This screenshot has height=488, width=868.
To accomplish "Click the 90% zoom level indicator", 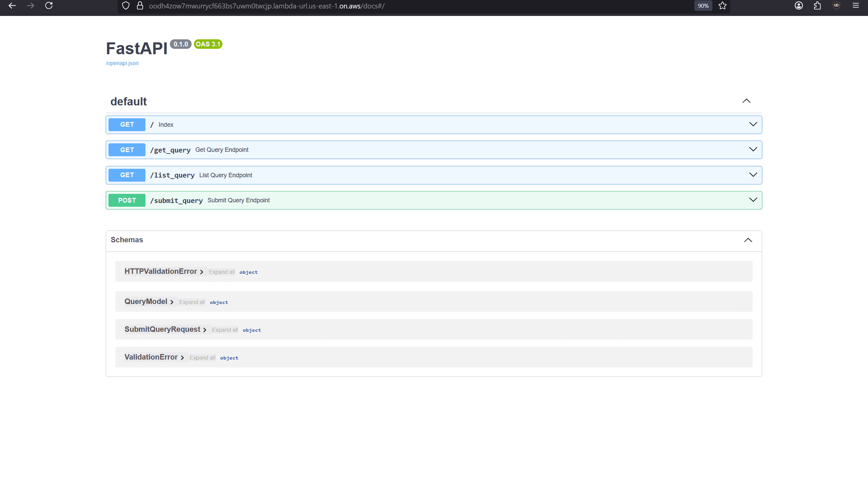I will (x=703, y=6).
